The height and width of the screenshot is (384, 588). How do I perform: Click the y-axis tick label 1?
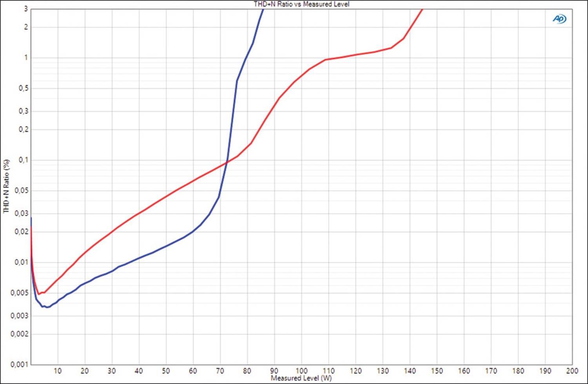26,58
